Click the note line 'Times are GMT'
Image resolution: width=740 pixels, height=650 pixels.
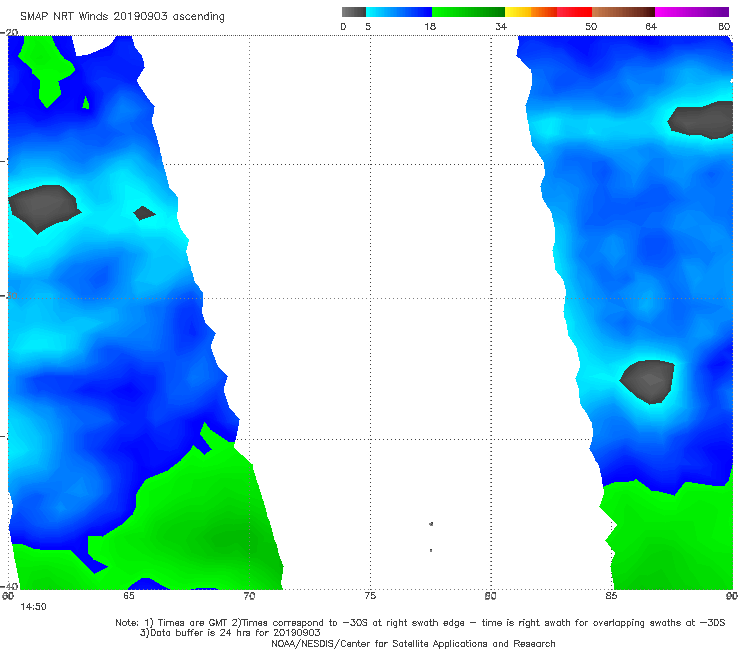tap(420, 623)
